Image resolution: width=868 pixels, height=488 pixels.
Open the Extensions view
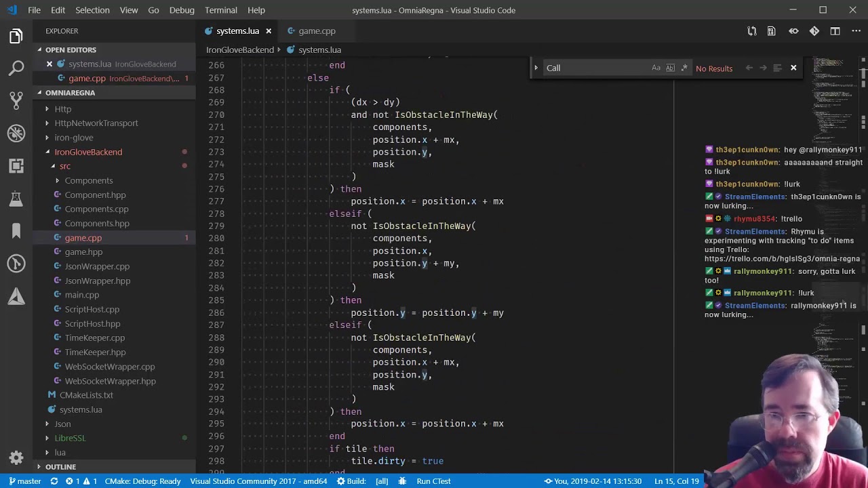point(16,166)
